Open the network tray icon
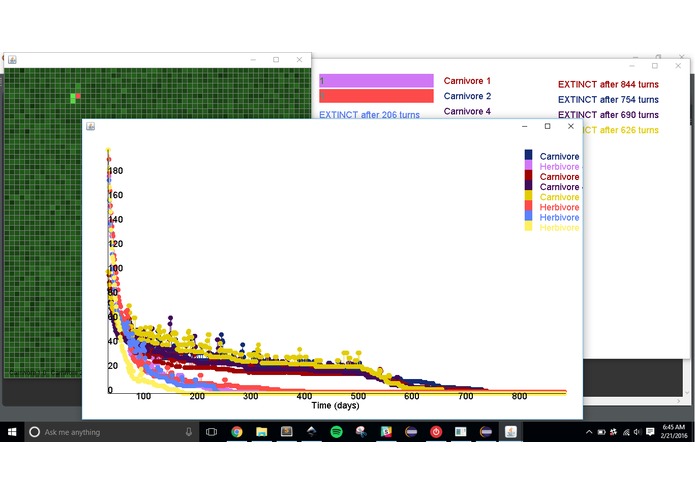This screenshot has height=494, width=695. [x=626, y=432]
